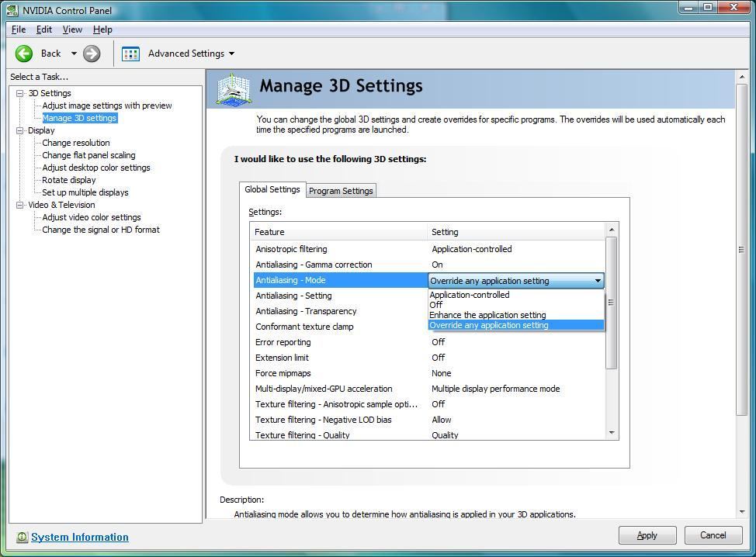This screenshot has width=756, height=557.
Task: Click the Setting column header
Action: click(515, 232)
